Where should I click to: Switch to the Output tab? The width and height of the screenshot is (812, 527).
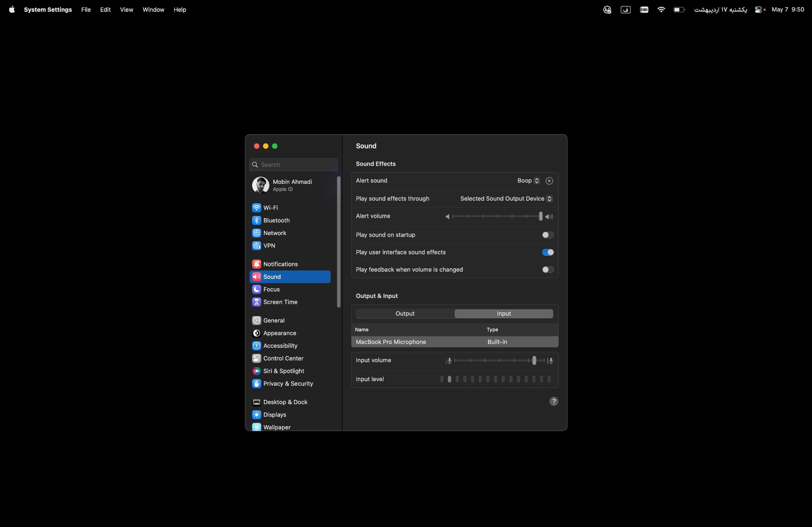pos(405,314)
